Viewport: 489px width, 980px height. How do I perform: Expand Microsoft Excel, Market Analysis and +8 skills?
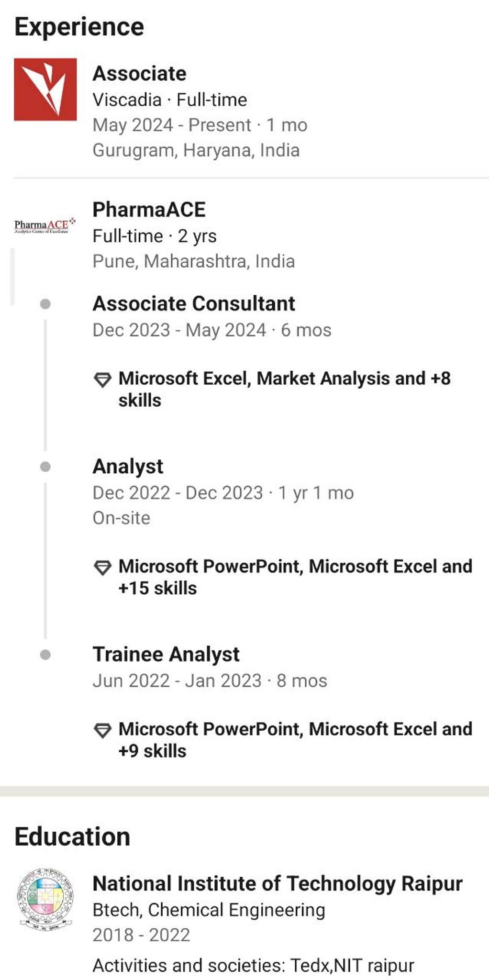[x=284, y=389]
